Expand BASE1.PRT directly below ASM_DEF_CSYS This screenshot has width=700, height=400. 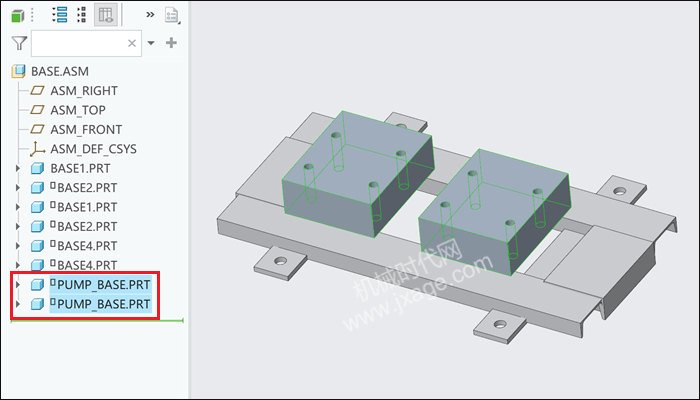pos(18,168)
